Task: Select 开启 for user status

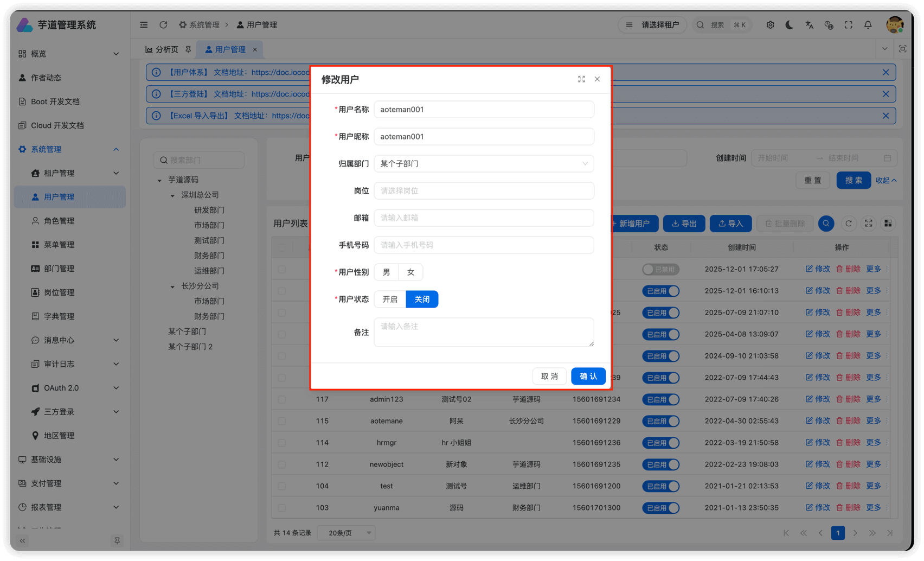Action: tap(390, 299)
